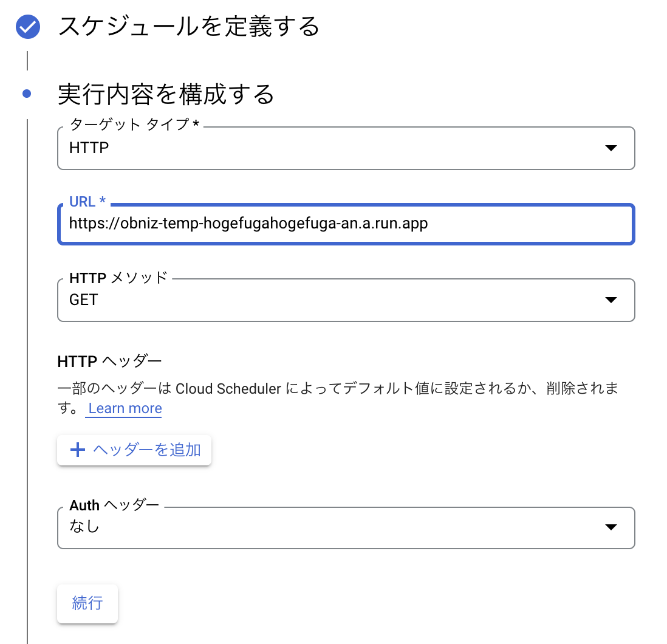This screenshot has width=667, height=644.
Task: Expand the HTTP メソッド dropdown arrow
Action: 611,300
